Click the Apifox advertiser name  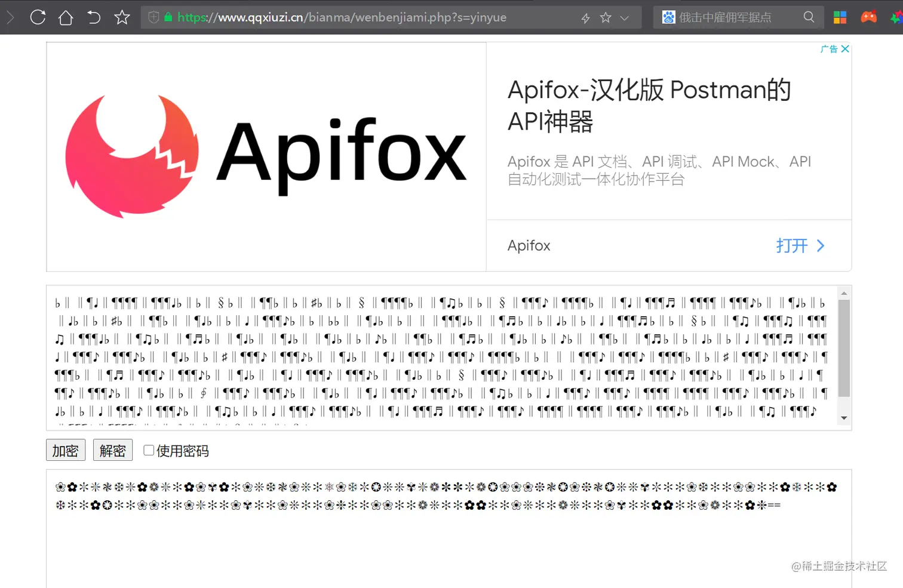tap(529, 245)
